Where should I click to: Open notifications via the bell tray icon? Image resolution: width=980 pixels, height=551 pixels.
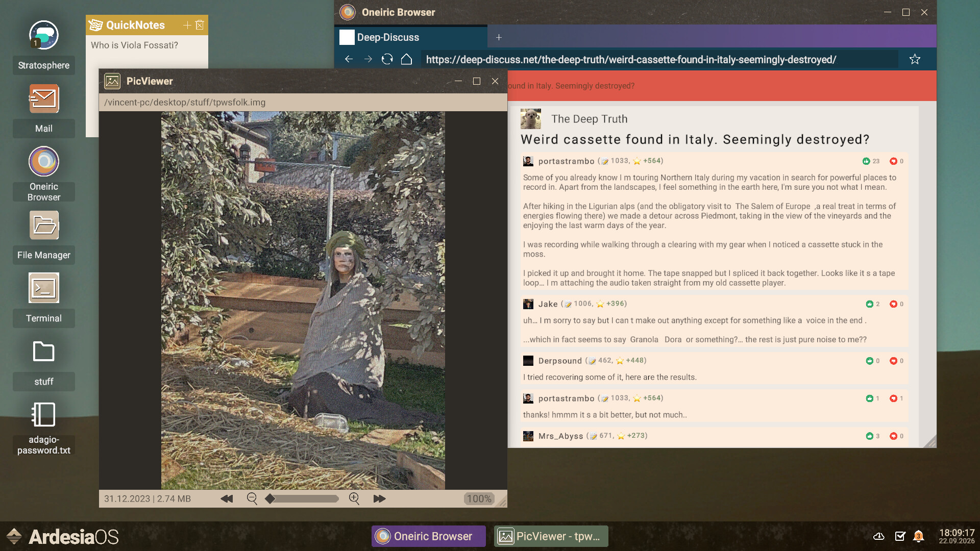[x=919, y=536]
